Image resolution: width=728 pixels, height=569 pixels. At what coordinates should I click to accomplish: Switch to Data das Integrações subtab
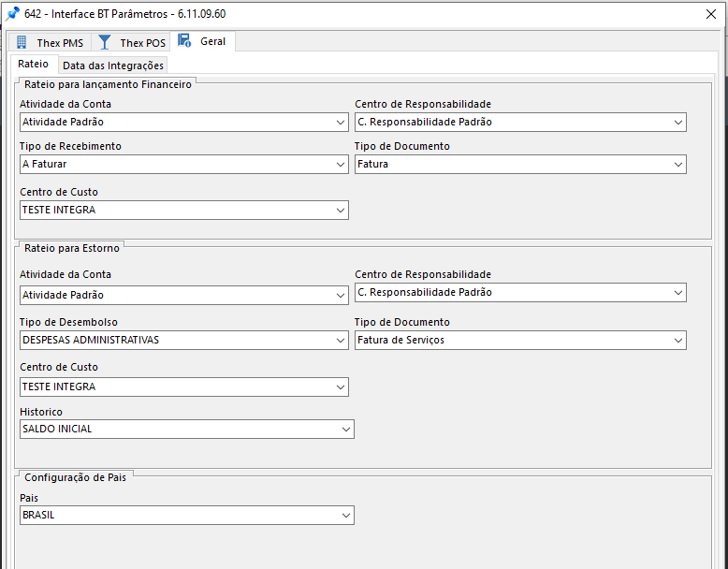pyautogui.click(x=113, y=66)
